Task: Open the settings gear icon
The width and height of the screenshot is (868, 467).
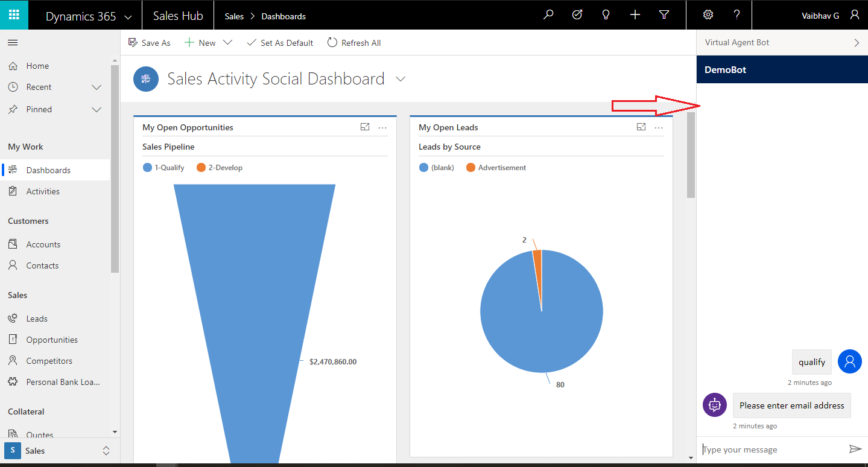Action: coord(708,15)
